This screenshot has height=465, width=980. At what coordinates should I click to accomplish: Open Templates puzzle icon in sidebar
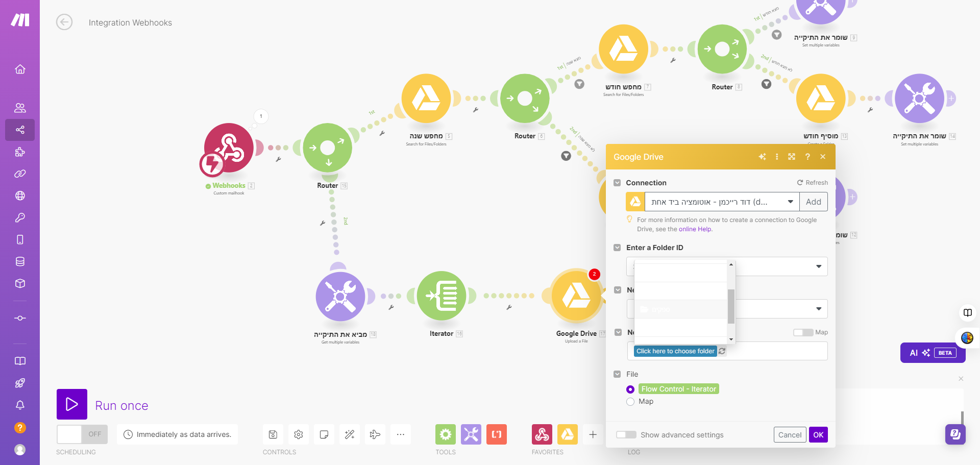click(x=20, y=152)
